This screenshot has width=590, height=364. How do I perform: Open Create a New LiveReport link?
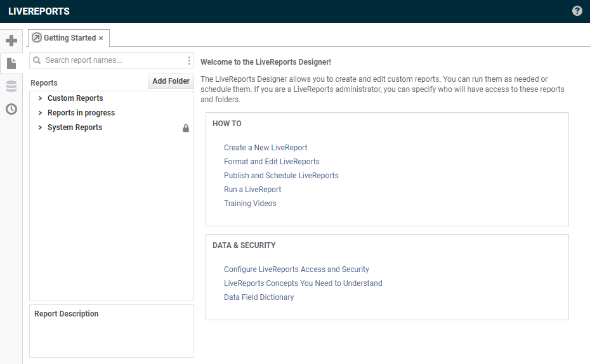[265, 148]
